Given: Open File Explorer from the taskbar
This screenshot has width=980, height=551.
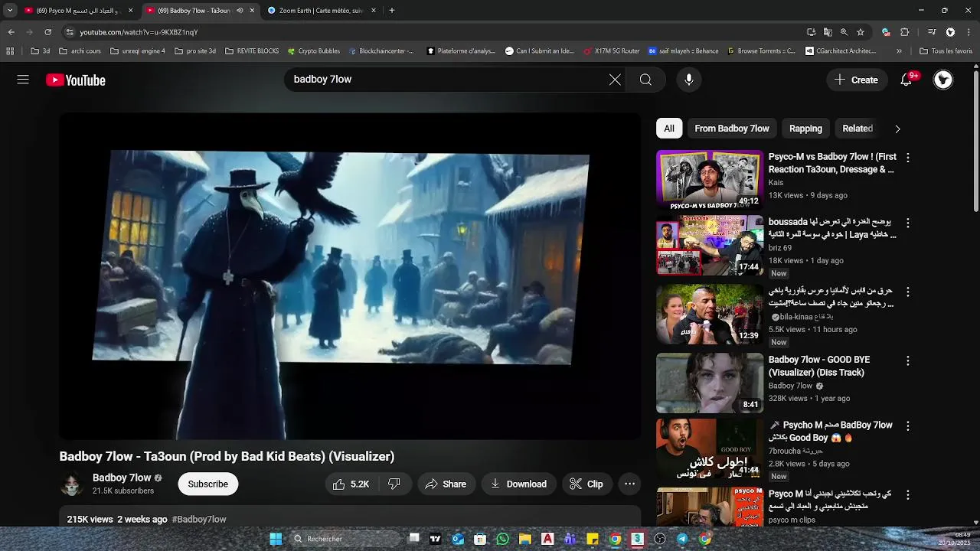Looking at the screenshot, I should 525,539.
